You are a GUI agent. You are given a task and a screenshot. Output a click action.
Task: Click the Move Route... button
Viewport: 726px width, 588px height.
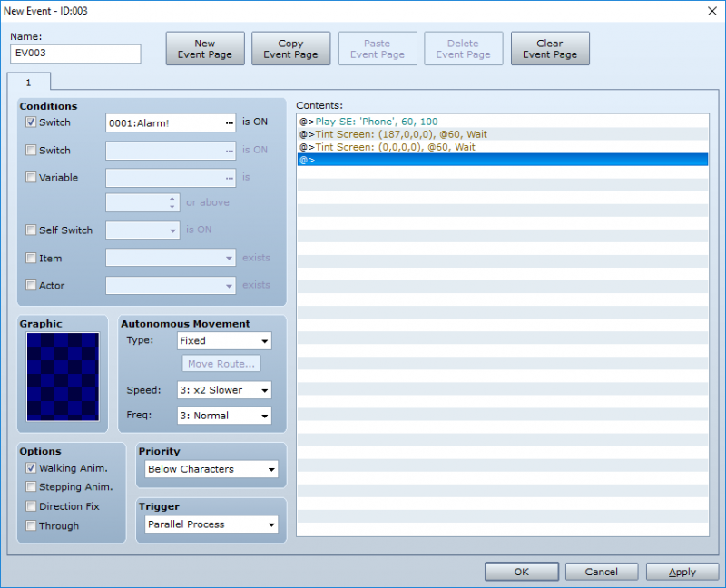(221, 364)
